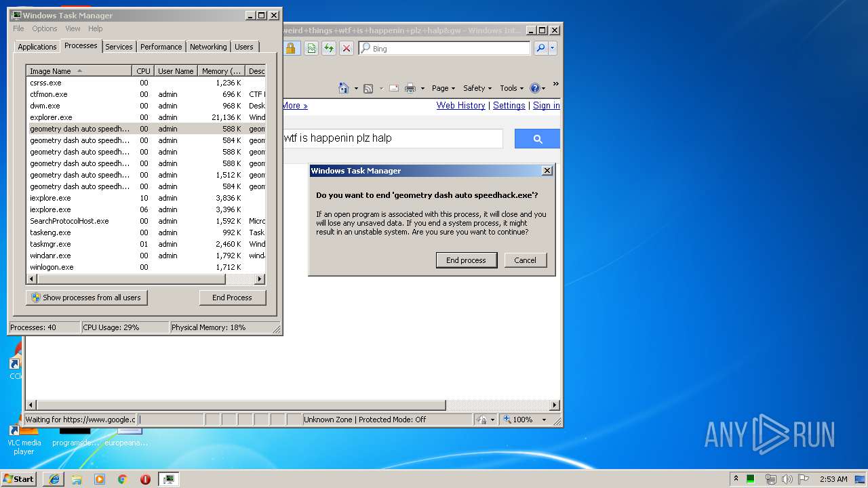Open Opera from the taskbar
The height and width of the screenshot is (488, 868).
(x=145, y=479)
